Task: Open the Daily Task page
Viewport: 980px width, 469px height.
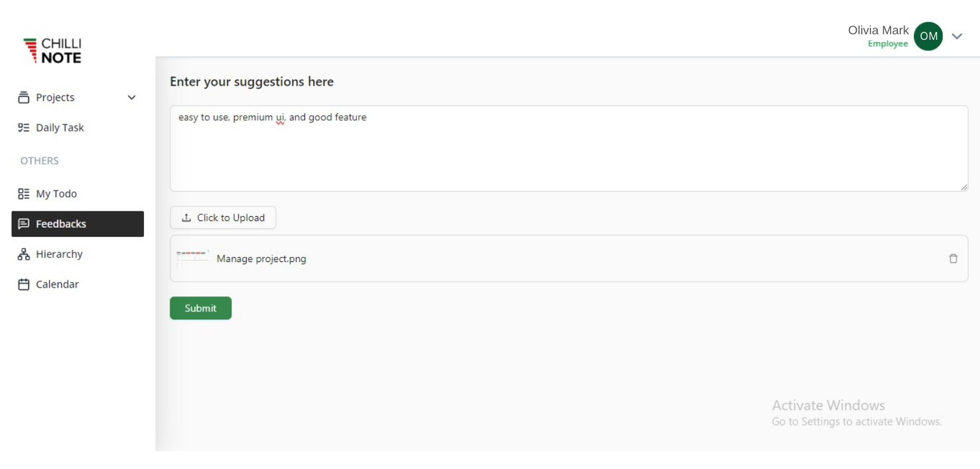Action: click(59, 127)
